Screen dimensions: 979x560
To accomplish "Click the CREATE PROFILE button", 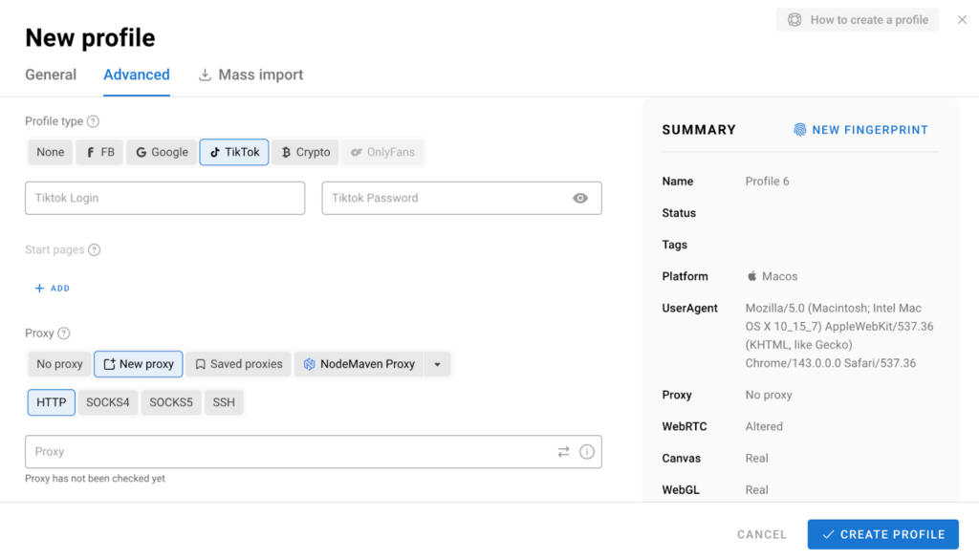I will tap(881, 534).
